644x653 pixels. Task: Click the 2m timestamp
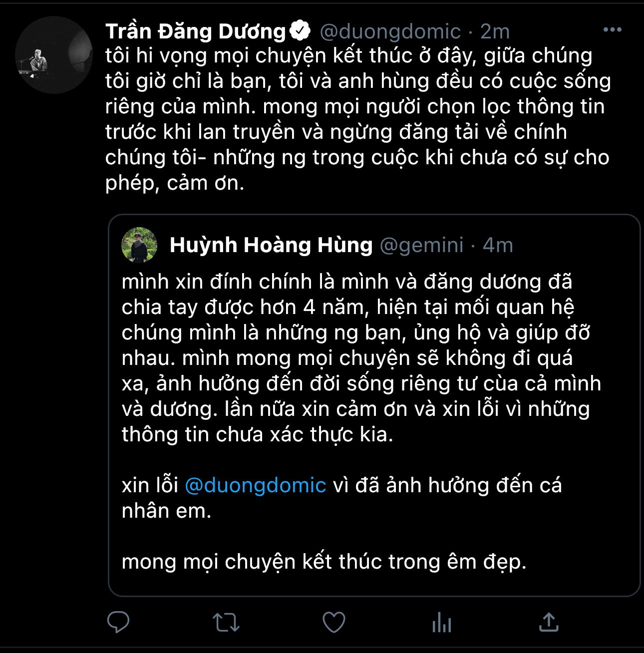pos(495,31)
